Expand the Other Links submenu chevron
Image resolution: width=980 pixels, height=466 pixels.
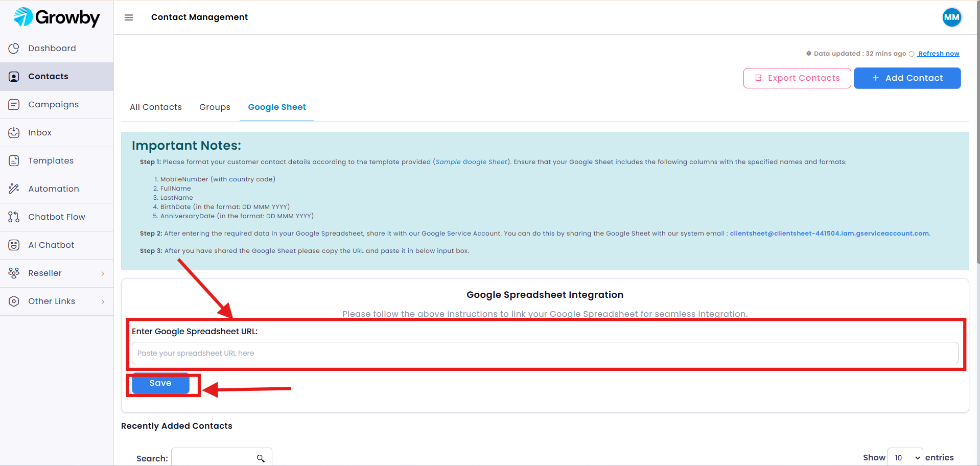[103, 301]
